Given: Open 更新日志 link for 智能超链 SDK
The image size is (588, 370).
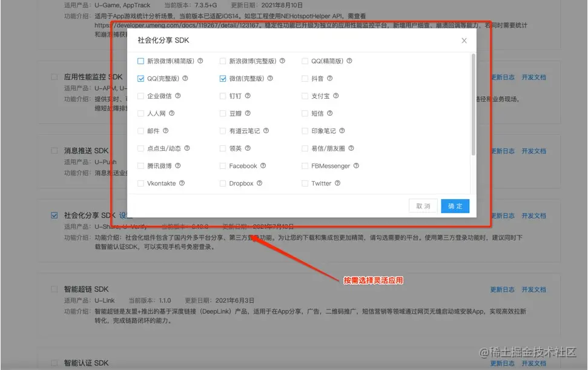Looking at the screenshot, I should tap(503, 289).
